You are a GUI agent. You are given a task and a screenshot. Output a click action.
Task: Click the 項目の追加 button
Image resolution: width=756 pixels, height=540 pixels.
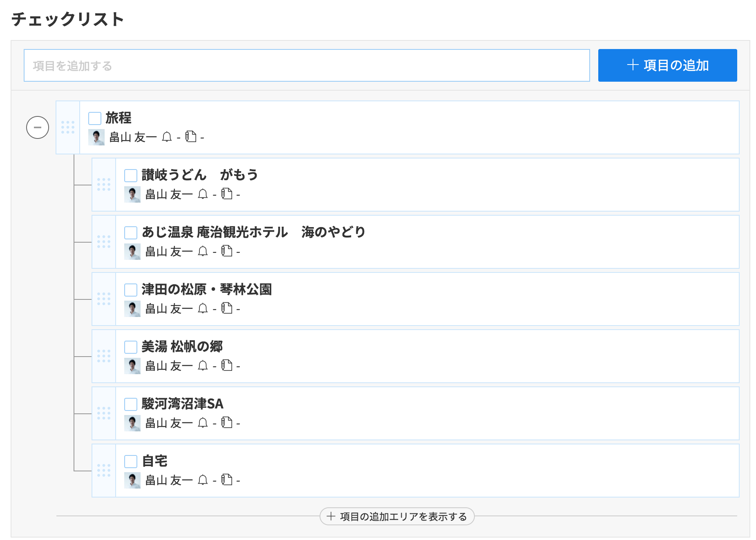pyautogui.click(x=667, y=65)
